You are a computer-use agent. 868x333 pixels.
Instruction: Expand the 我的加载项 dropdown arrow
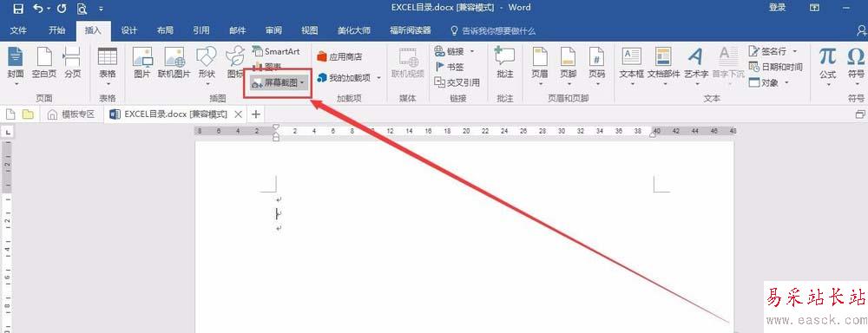coord(379,78)
